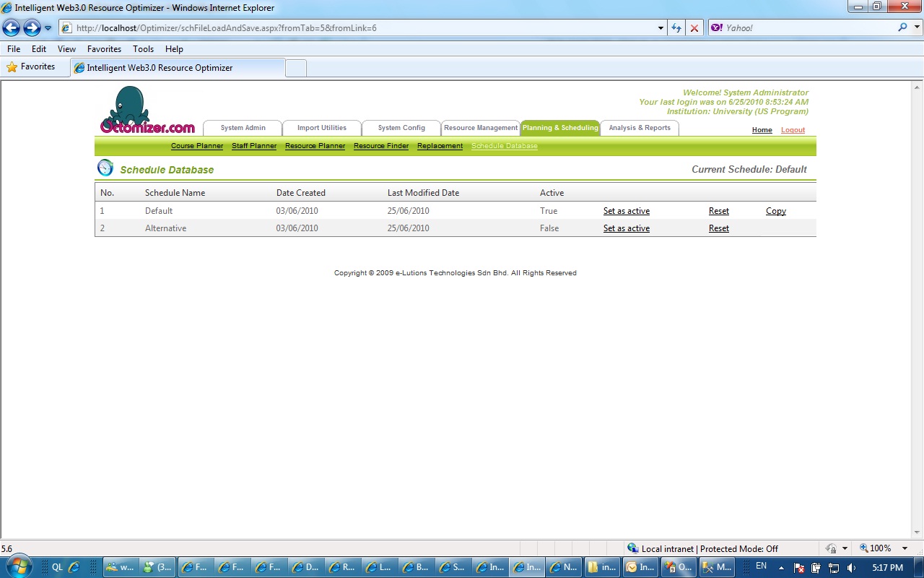The image size is (924, 578).
Task: Click the "Current Schedule: Default" label
Action: coord(749,169)
